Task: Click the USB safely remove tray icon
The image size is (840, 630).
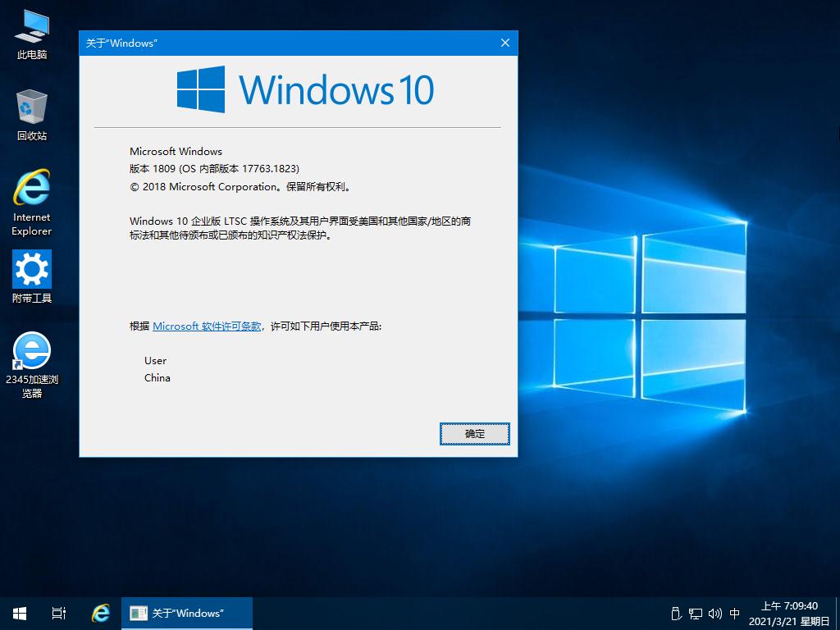Action: 676,614
